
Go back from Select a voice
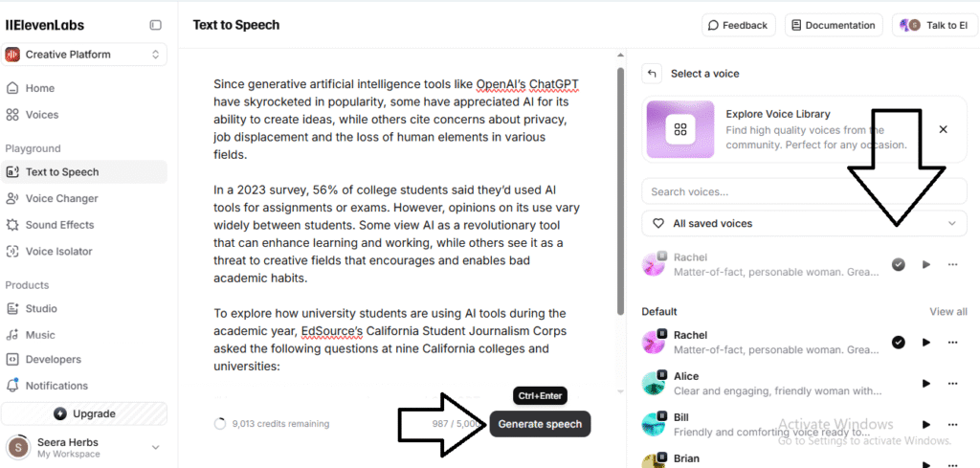point(652,74)
